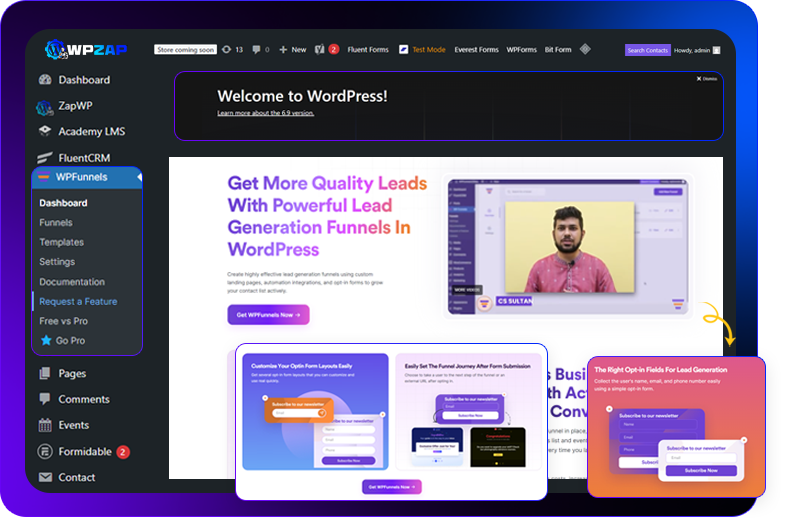Open Events via the calendar icon

[45, 425]
